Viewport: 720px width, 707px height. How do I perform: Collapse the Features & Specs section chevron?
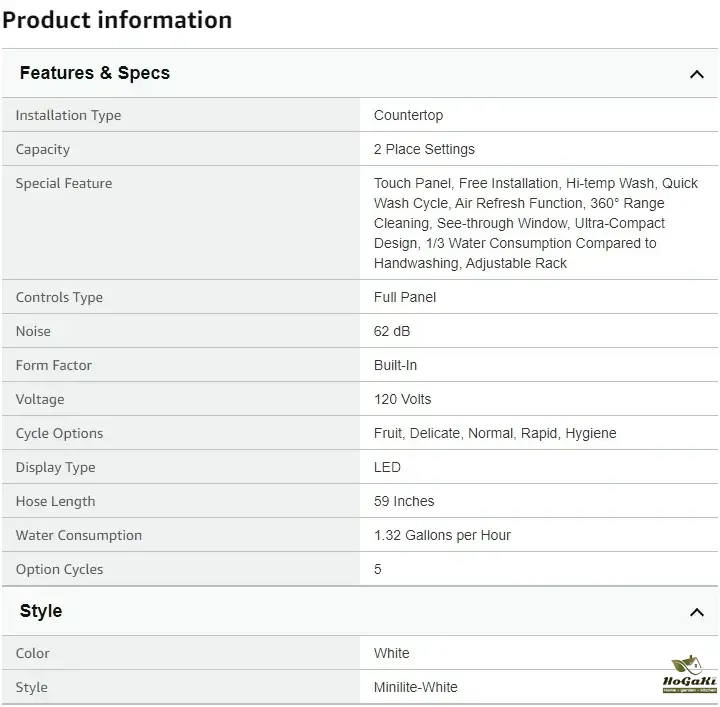697,74
